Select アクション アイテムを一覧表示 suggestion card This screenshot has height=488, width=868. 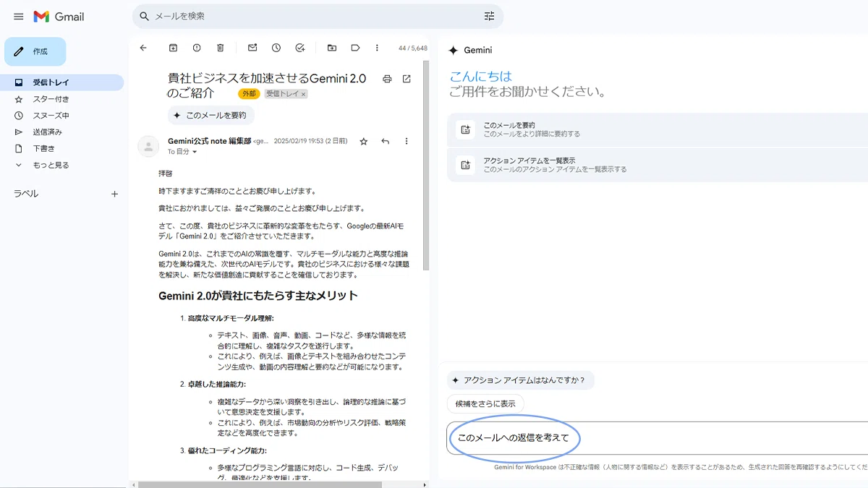pyautogui.click(x=657, y=165)
